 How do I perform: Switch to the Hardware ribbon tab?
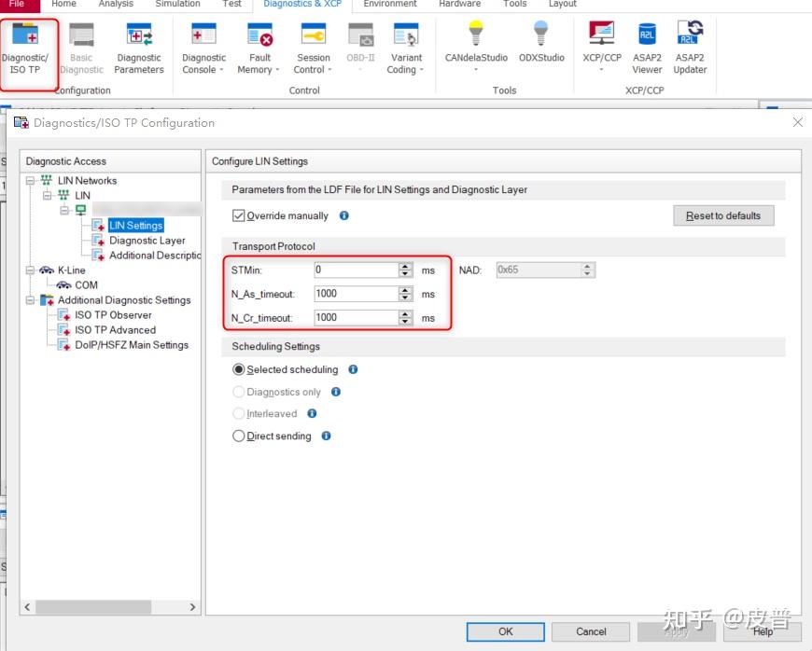click(459, 4)
